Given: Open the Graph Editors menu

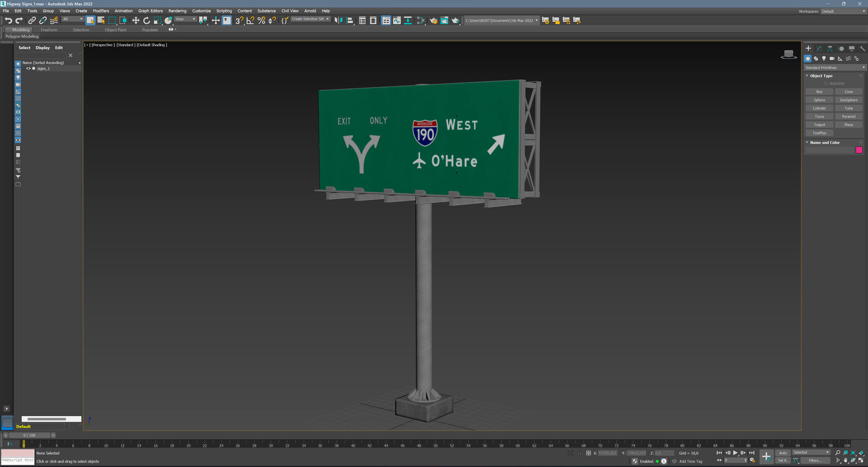Looking at the screenshot, I should pos(151,11).
